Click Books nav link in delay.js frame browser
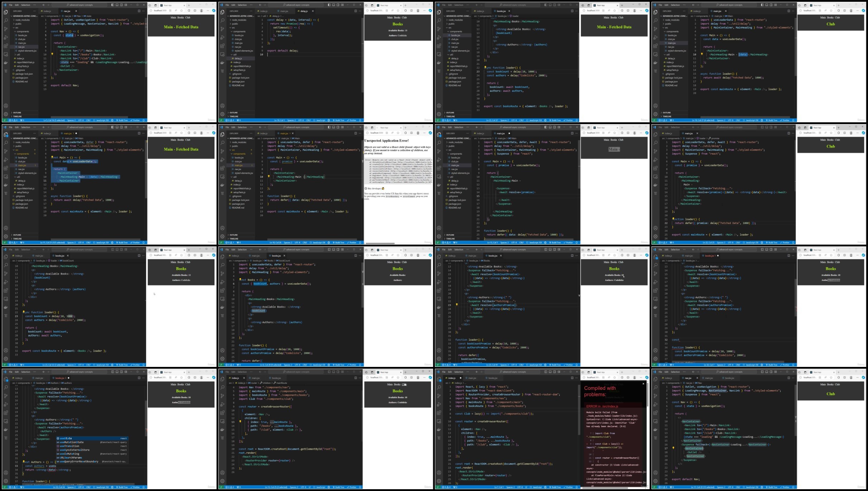868x491 pixels. [397, 18]
